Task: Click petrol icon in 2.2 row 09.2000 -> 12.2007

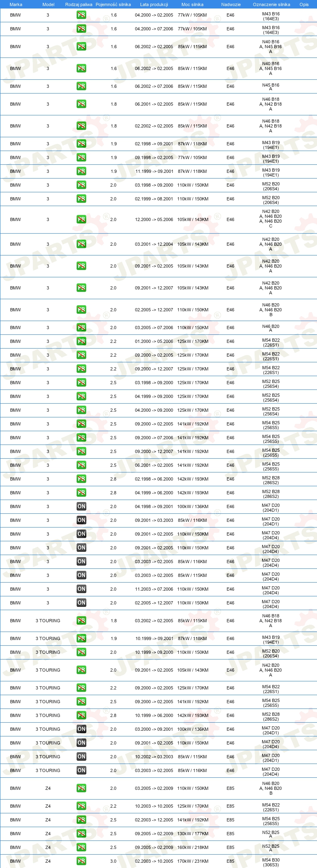Action: tap(81, 369)
